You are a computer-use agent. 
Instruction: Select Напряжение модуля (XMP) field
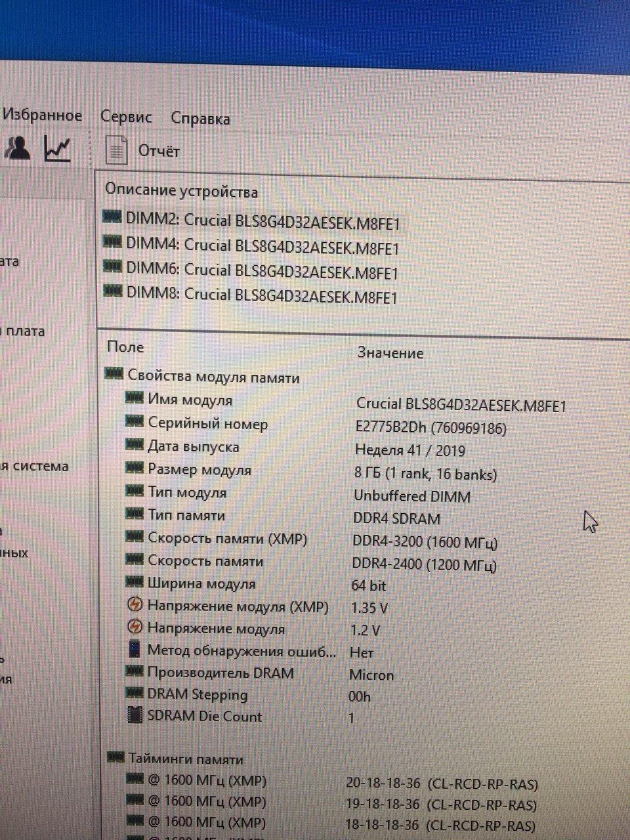(238, 606)
